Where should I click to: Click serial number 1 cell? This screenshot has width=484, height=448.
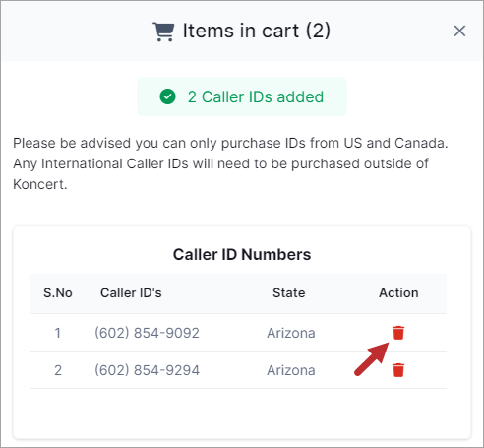(x=58, y=333)
